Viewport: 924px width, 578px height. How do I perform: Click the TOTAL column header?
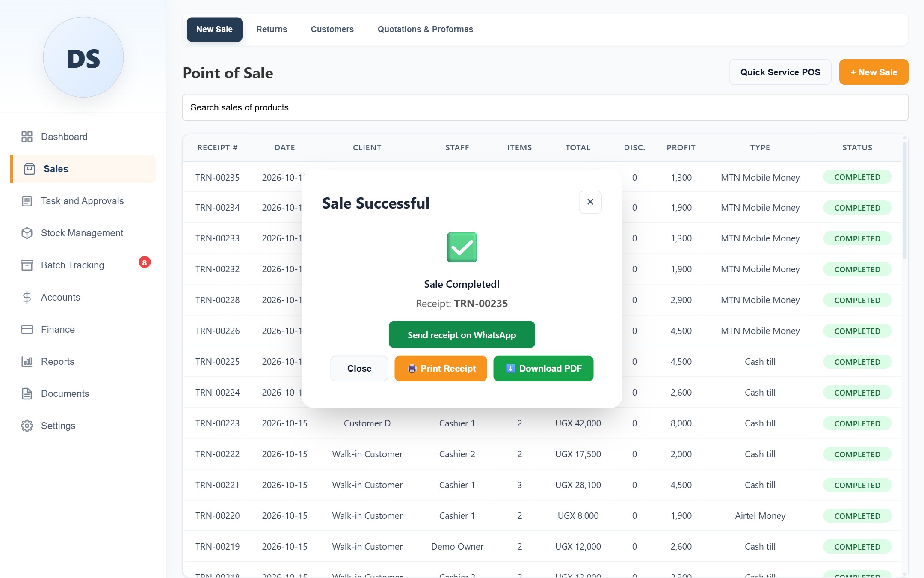pos(578,147)
